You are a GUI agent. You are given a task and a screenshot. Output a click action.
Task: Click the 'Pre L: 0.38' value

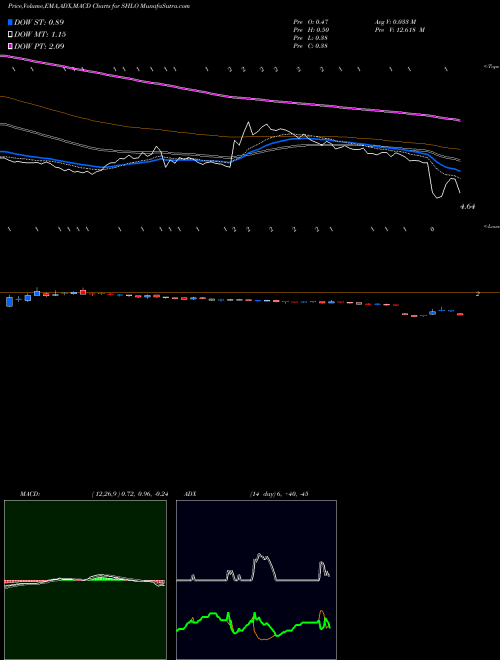(x=311, y=38)
